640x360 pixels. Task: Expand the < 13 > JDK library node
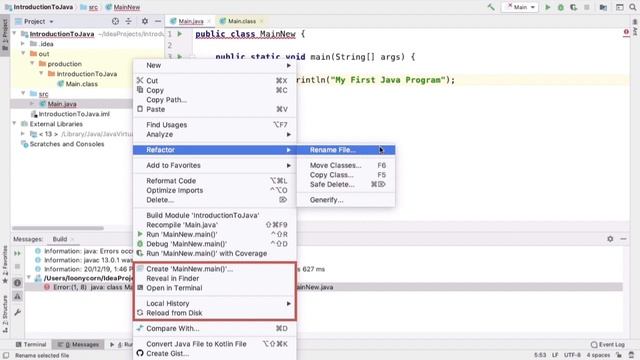tap(23, 134)
